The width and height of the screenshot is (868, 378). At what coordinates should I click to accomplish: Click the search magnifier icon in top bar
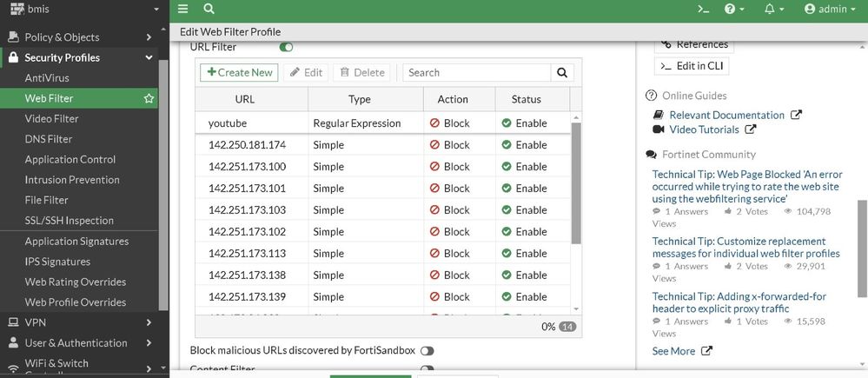click(x=209, y=9)
